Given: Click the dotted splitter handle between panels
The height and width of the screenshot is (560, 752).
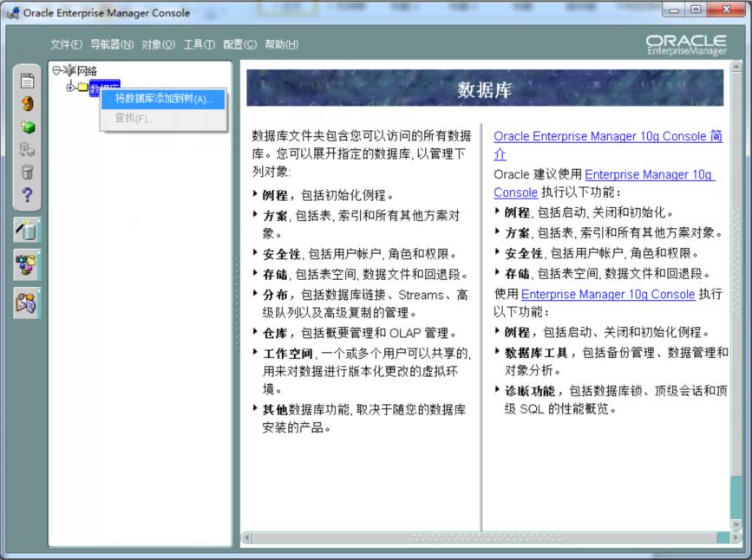Looking at the screenshot, I should point(237,304).
